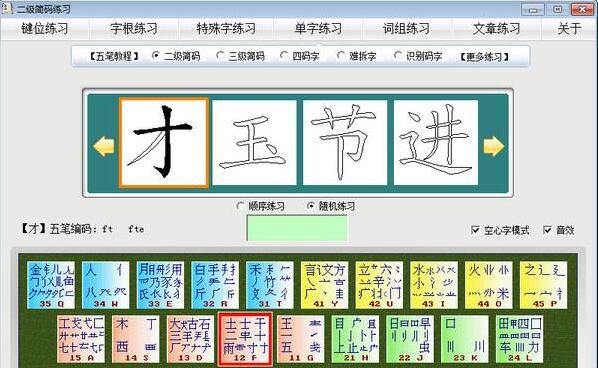Click the app icon in title bar

[7, 8]
